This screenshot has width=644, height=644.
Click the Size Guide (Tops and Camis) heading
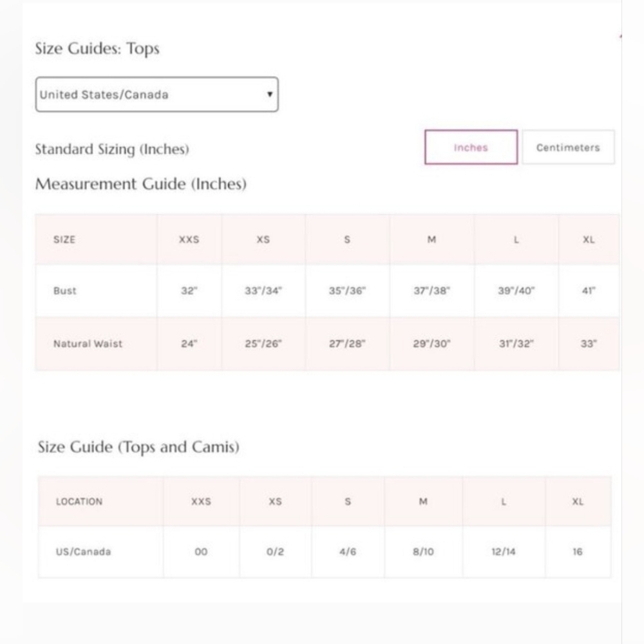(x=139, y=447)
